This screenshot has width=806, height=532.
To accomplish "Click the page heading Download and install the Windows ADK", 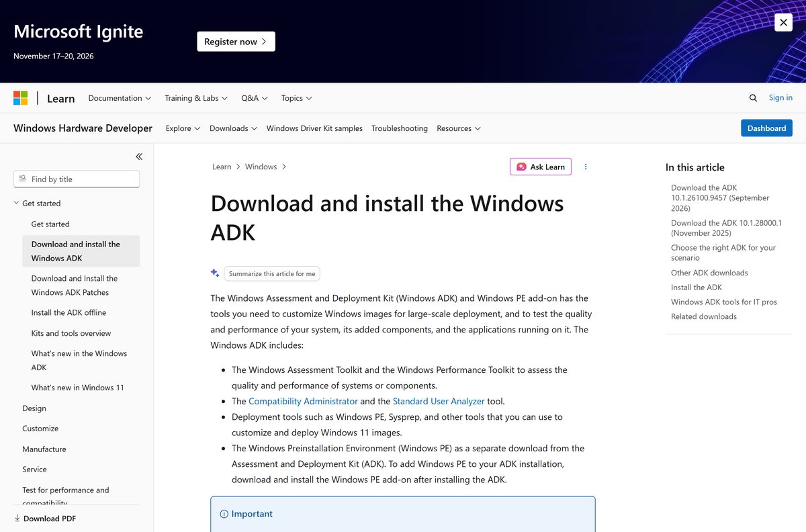I will pyautogui.click(x=387, y=218).
